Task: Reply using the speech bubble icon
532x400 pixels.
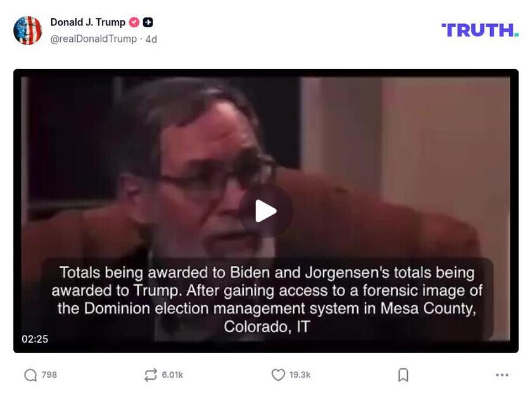Action: [x=30, y=375]
